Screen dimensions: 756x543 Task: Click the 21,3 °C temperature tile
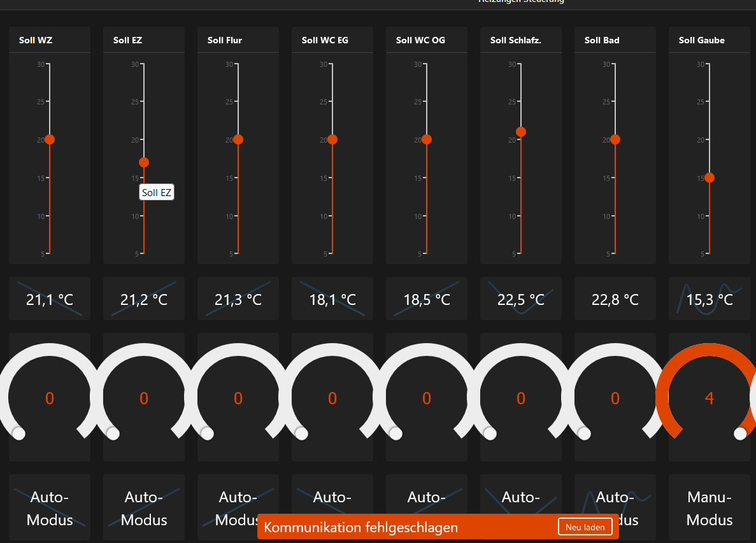238,299
